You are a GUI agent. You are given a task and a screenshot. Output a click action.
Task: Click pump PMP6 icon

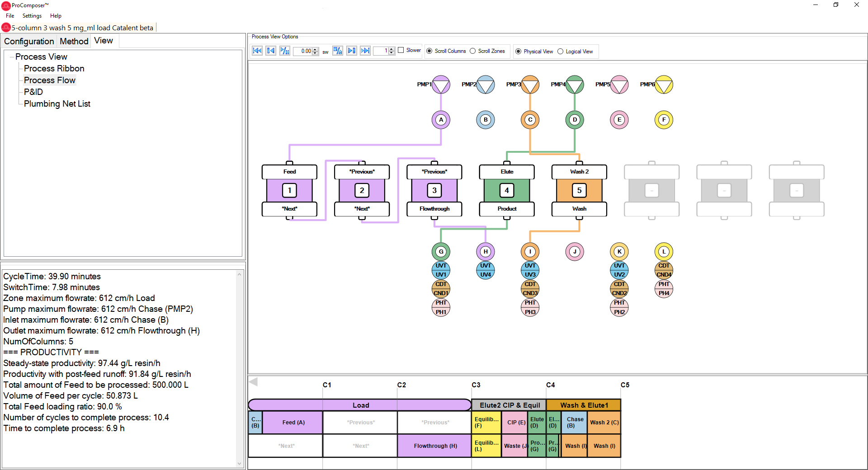(x=664, y=85)
